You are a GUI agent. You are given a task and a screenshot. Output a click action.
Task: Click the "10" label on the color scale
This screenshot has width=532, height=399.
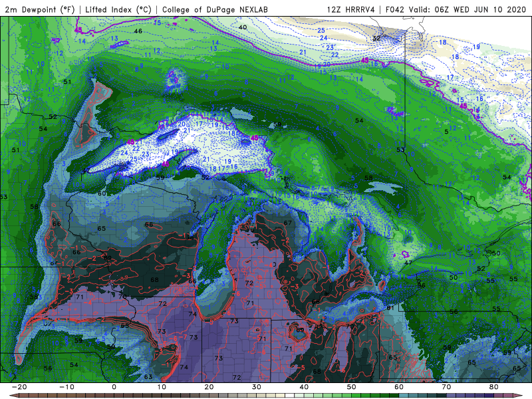click(162, 387)
